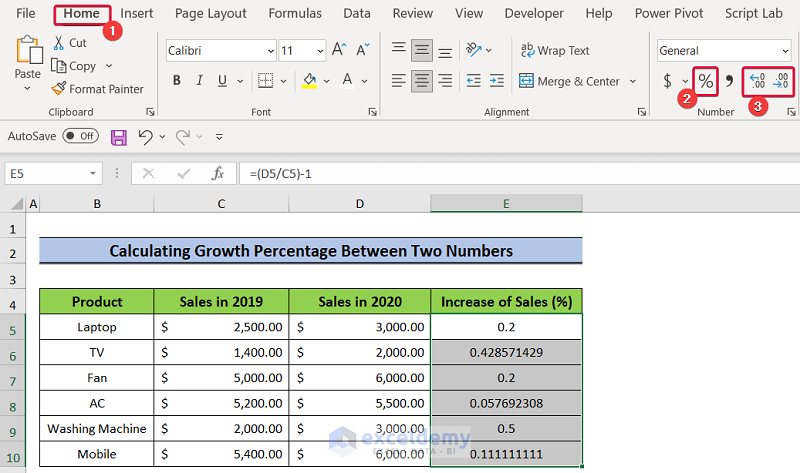The width and height of the screenshot is (800, 473).
Task: Click the purple Save icon
Action: tap(118, 136)
